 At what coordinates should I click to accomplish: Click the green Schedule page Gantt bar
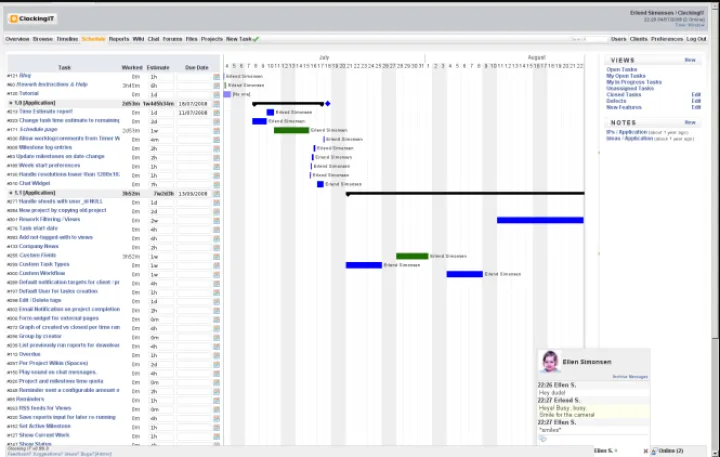291,130
